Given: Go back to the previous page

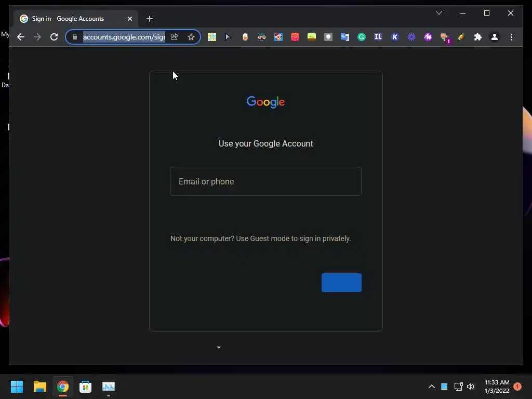Looking at the screenshot, I should pos(21,37).
